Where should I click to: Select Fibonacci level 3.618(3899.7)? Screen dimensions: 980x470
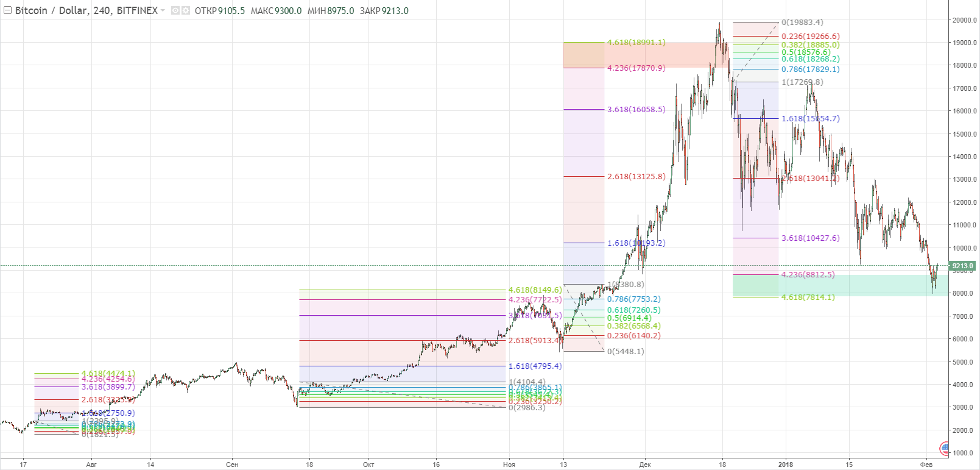(x=108, y=386)
